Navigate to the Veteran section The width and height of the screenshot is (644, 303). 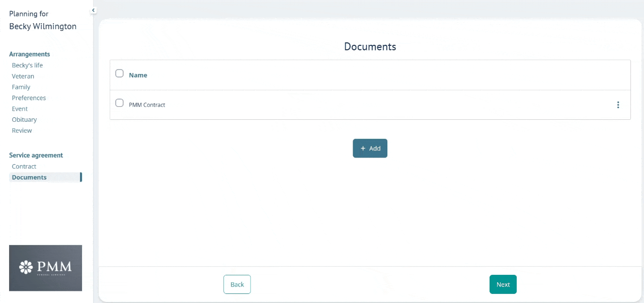tap(23, 77)
